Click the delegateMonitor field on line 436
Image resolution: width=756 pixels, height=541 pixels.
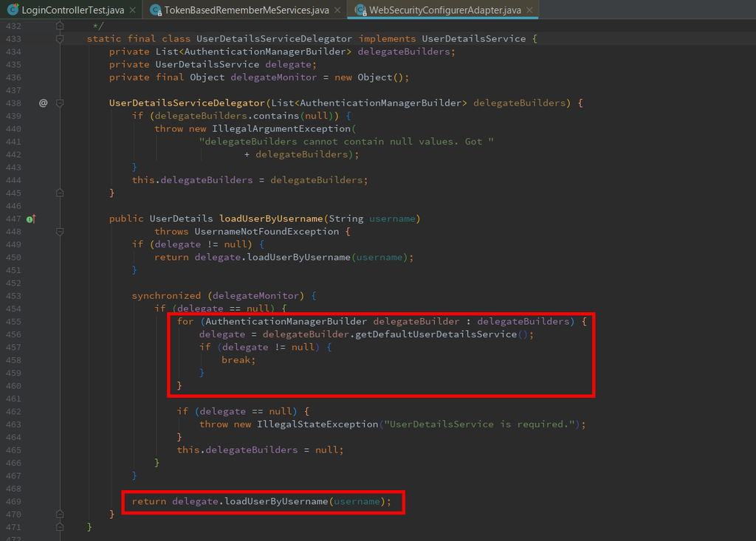273,77
